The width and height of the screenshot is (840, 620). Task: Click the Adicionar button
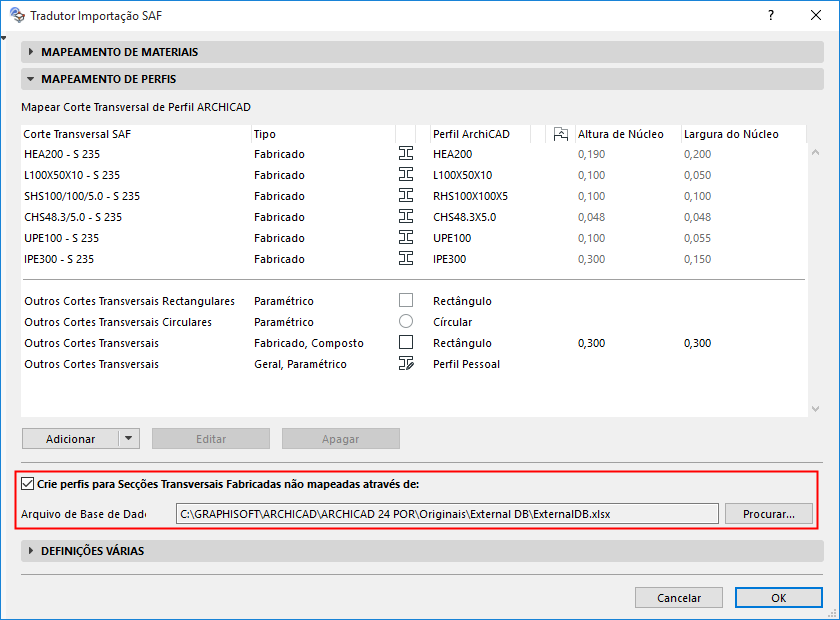[70, 438]
